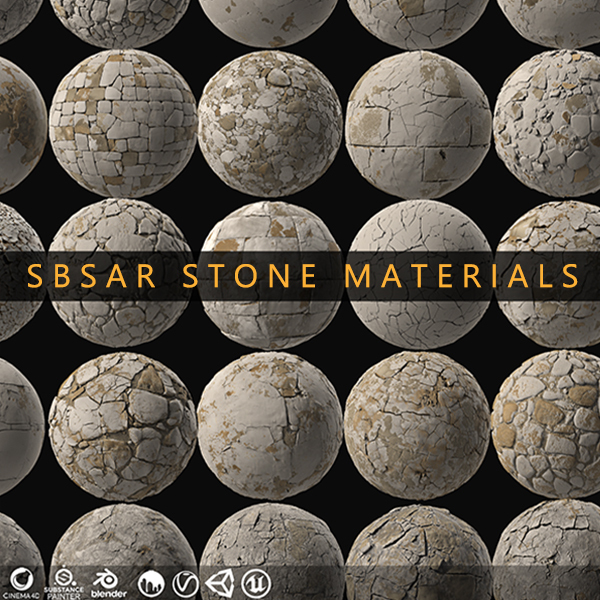Open the large-block cracked stone sphere
Viewport: 600px width, 600px height.
[419, 124]
